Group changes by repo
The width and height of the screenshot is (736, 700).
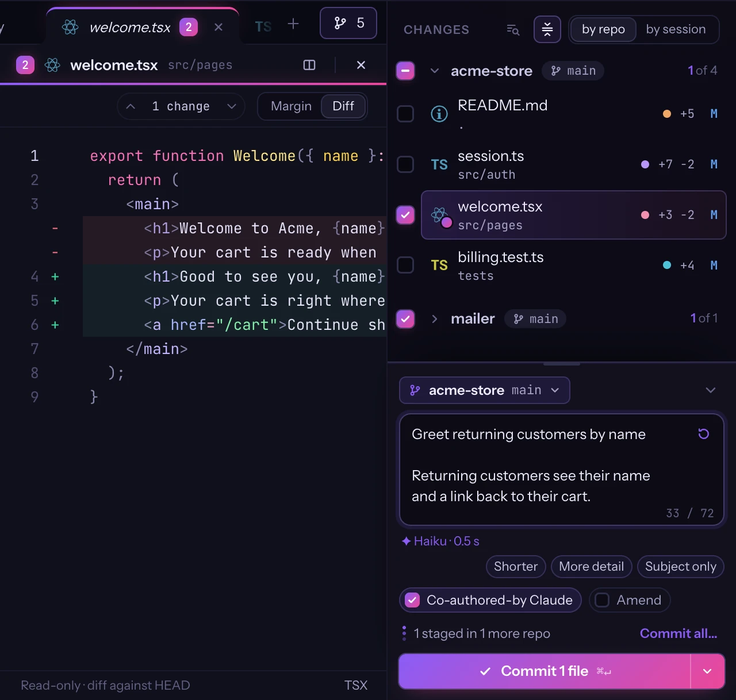(x=603, y=29)
